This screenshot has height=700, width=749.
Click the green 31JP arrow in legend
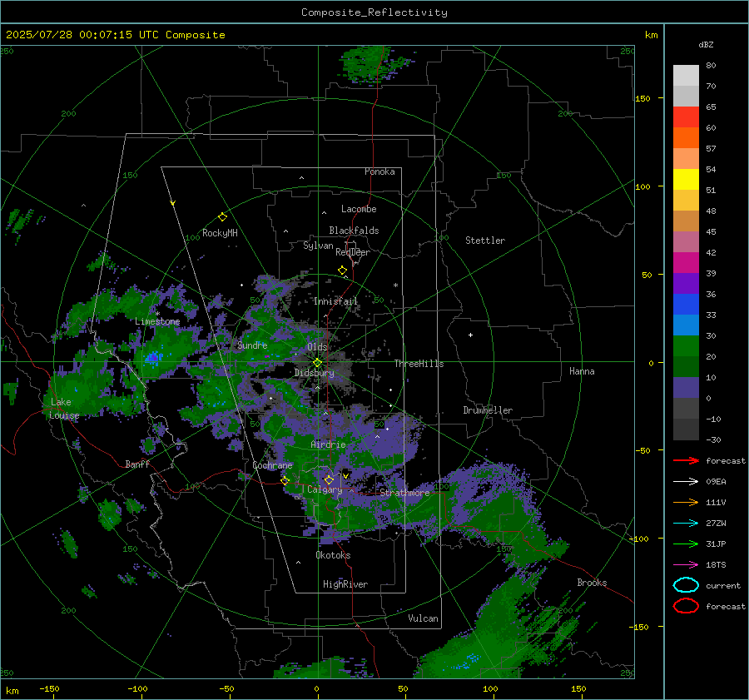(x=686, y=544)
